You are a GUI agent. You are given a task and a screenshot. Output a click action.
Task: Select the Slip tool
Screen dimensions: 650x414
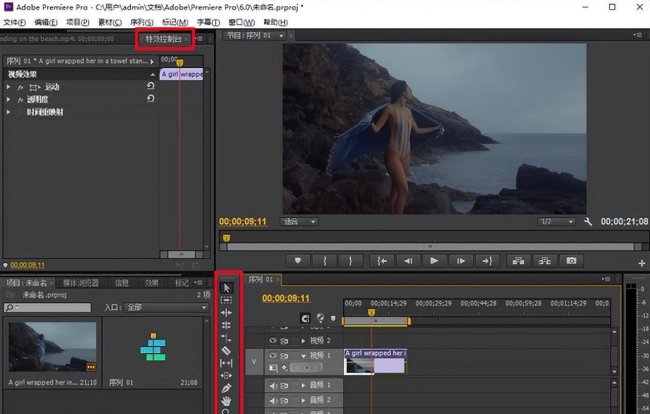(x=226, y=363)
